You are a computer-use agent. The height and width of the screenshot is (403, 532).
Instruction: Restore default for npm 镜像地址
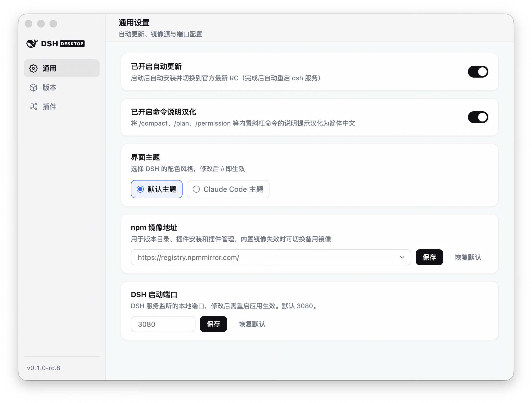(x=468, y=257)
